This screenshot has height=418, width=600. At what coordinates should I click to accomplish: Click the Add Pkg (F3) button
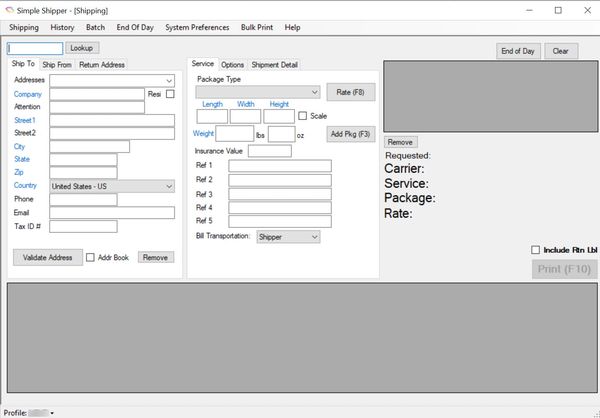350,133
